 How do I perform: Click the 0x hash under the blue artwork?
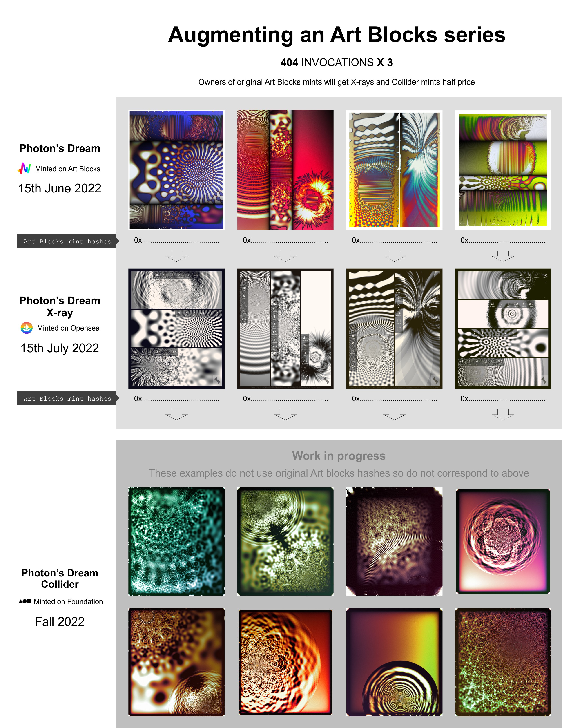pyautogui.click(x=176, y=240)
